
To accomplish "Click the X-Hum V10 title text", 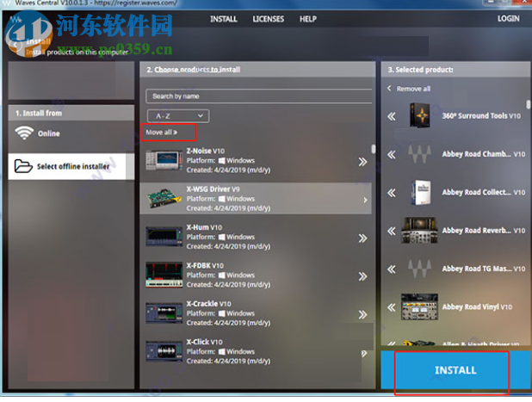I will tap(204, 227).
